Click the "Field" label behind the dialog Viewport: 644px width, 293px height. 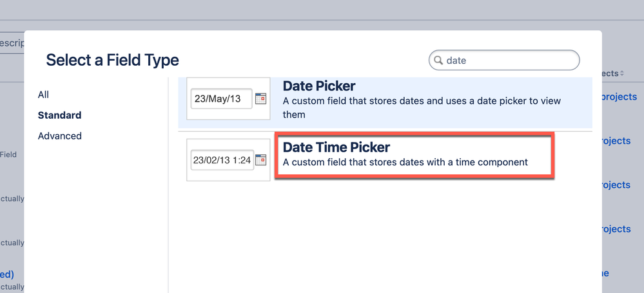pos(8,155)
